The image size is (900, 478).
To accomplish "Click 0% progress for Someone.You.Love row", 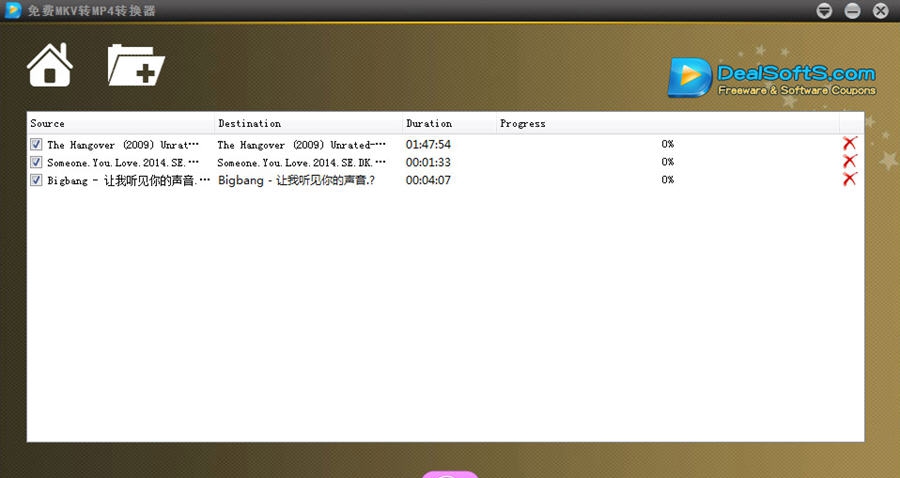I will (668, 162).
